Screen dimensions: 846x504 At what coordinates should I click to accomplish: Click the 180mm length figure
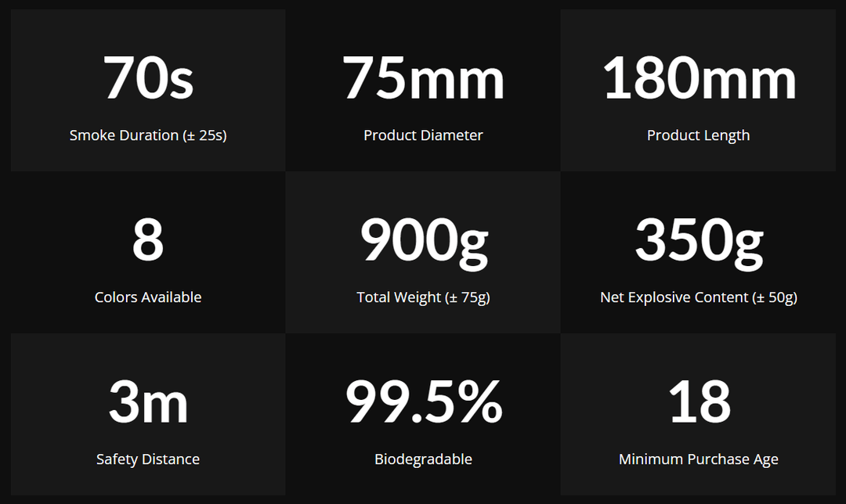click(x=699, y=79)
